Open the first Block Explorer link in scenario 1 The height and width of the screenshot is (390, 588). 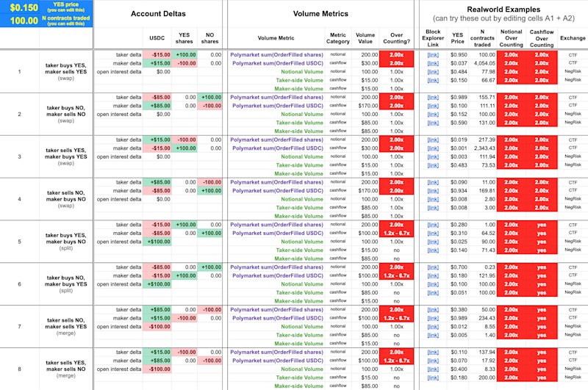coord(433,54)
